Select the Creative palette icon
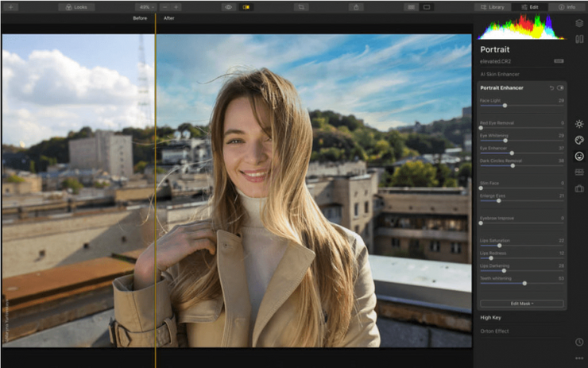Image resolution: width=588 pixels, height=368 pixels. pyautogui.click(x=579, y=140)
